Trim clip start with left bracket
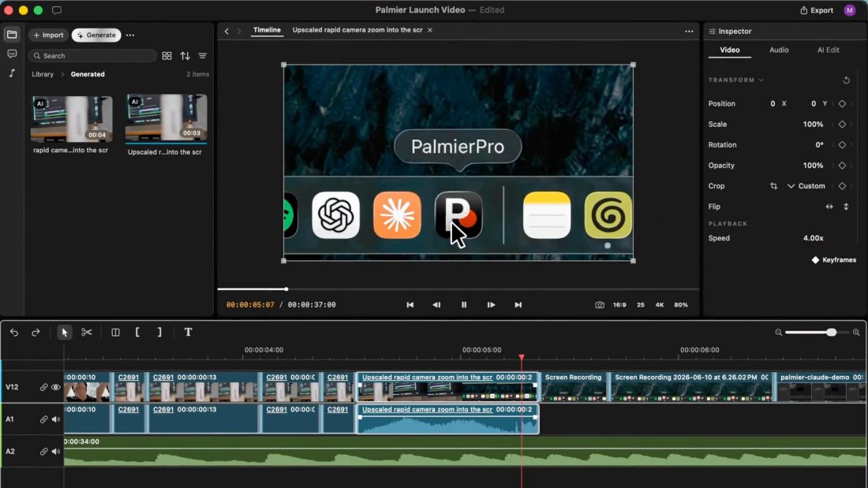Screen dimensions: 868x488 pos(137,332)
